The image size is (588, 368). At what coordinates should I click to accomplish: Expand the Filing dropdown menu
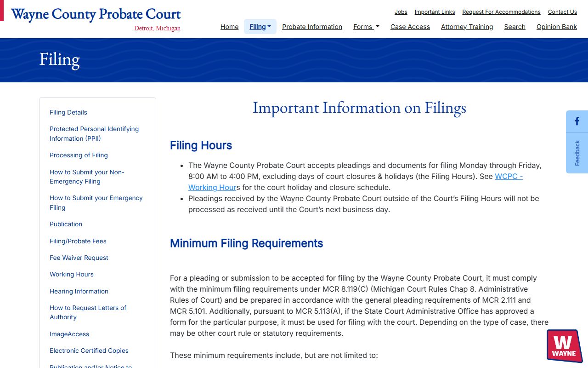(260, 27)
